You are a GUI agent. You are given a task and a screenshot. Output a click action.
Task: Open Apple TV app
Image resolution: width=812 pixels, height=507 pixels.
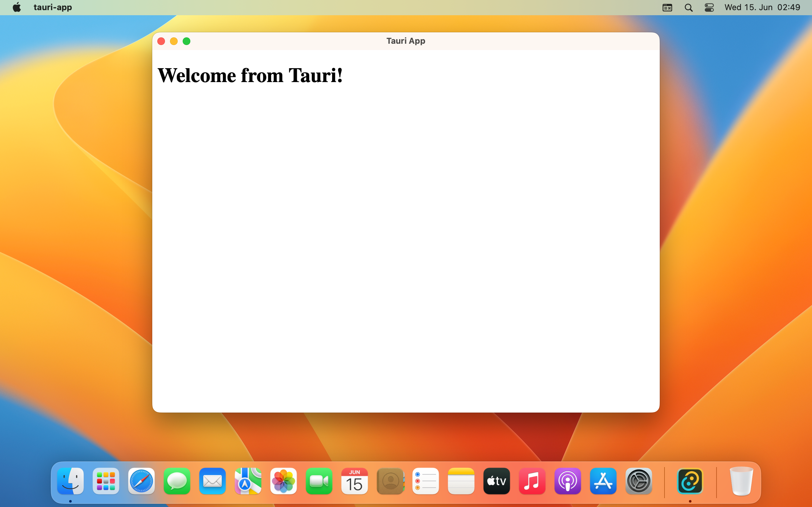click(496, 481)
